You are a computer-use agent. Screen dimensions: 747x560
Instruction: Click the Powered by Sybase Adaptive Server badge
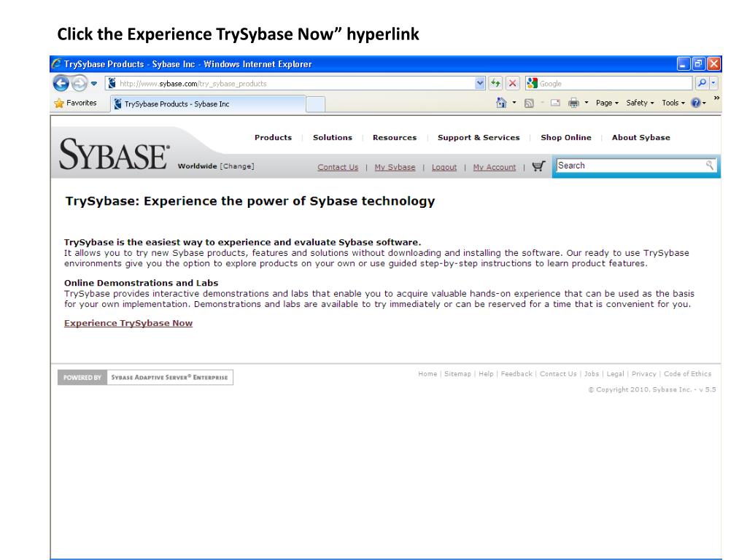(x=145, y=377)
